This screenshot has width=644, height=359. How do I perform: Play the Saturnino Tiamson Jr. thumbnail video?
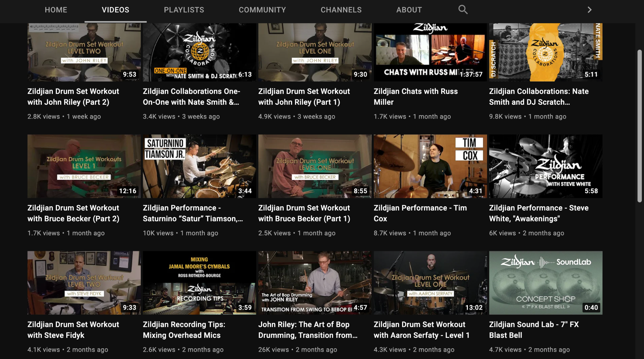pos(199,166)
